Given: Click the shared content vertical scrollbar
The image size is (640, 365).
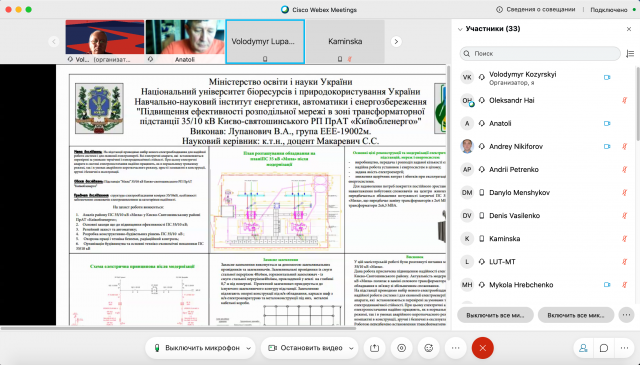Looking at the screenshot, I should pos(448,172).
